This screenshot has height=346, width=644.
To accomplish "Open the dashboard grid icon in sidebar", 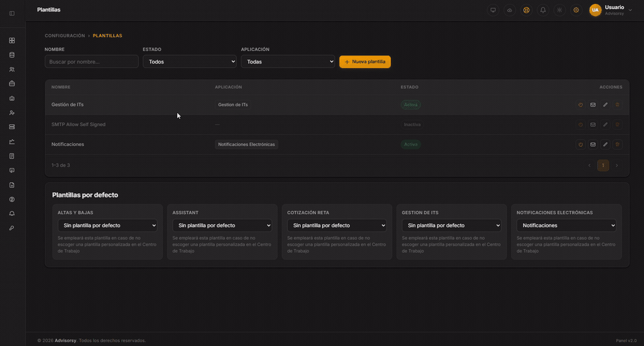I will [x=12, y=41].
